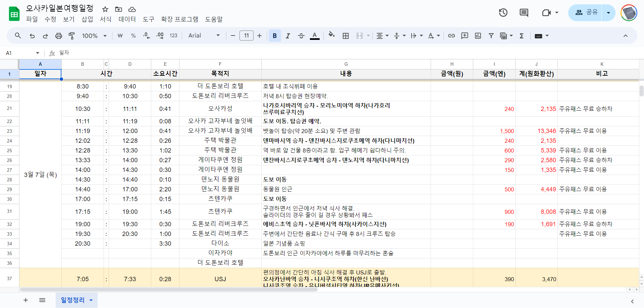Go to Google Sheets home

click(x=14, y=14)
